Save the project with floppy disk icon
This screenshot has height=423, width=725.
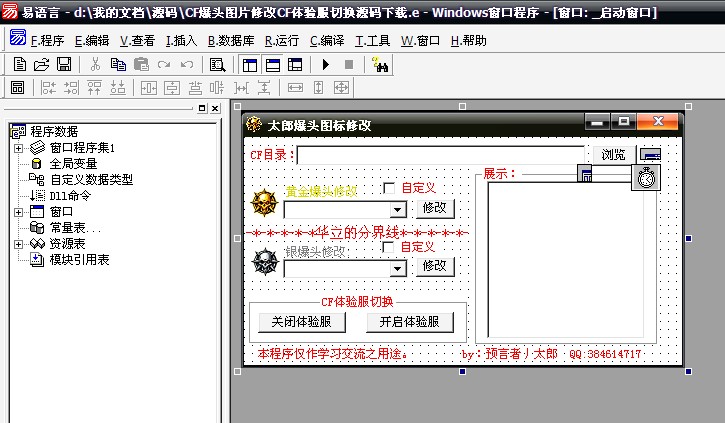point(64,64)
